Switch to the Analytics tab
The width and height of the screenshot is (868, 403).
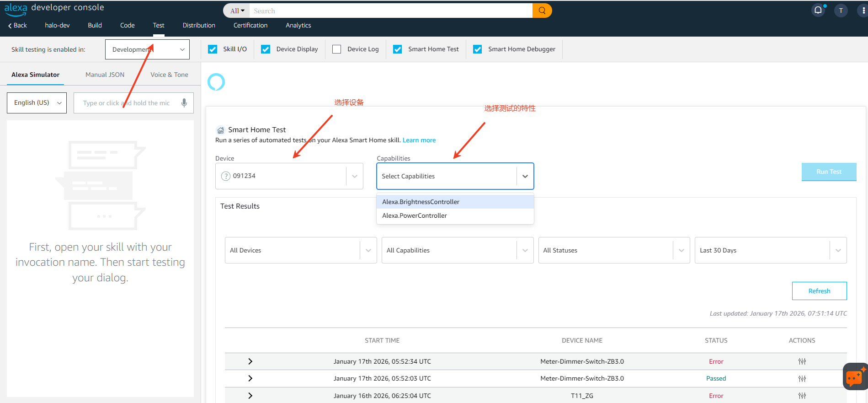pyautogui.click(x=298, y=25)
